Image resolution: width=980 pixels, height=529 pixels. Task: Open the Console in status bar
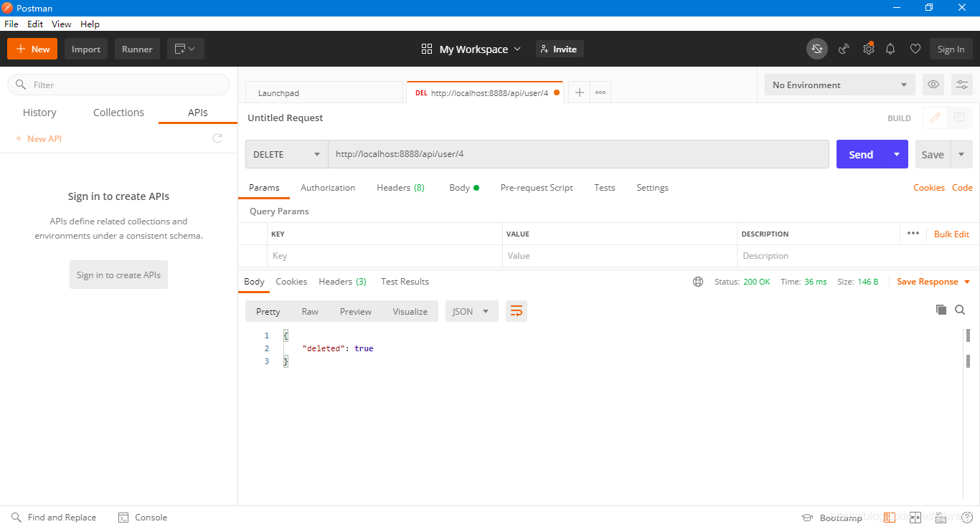point(143,518)
